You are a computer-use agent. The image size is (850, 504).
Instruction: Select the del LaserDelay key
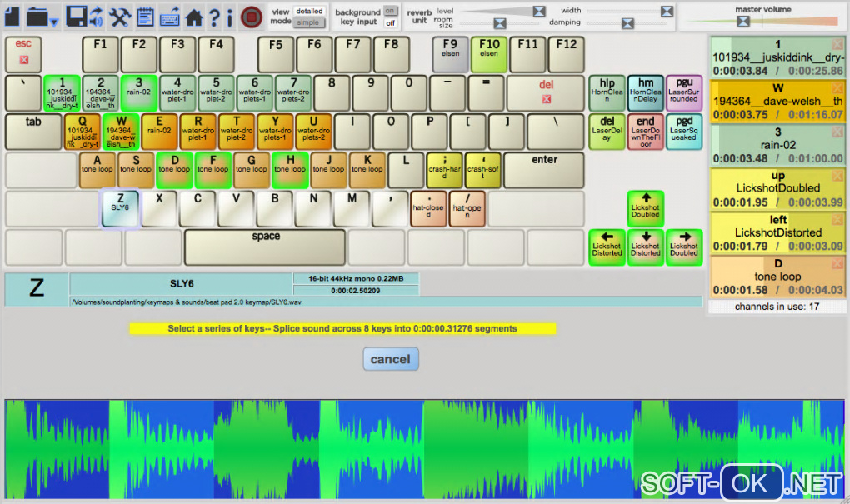(x=607, y=132)
